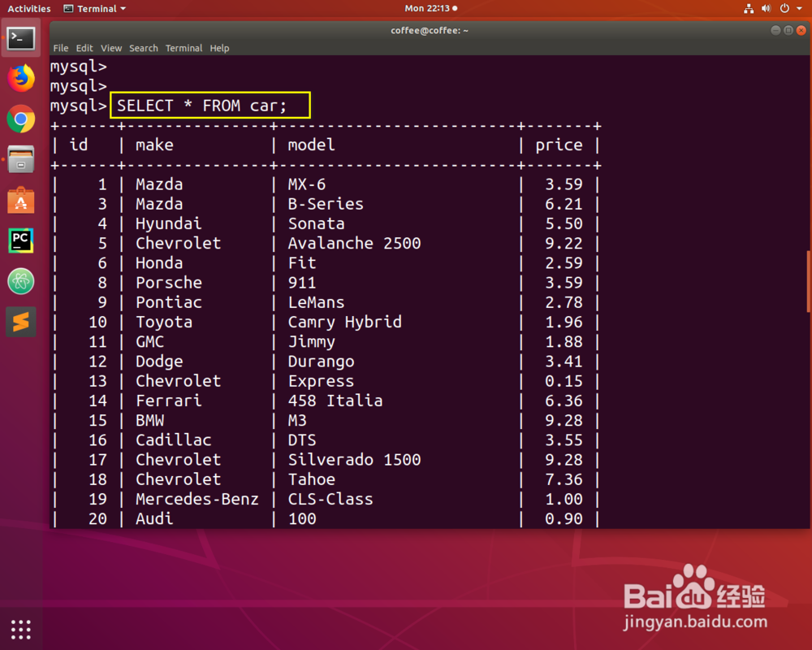The image size is (812, 650).
Task: Open the Terminal menu in menubar
Action: pos(184,48)
